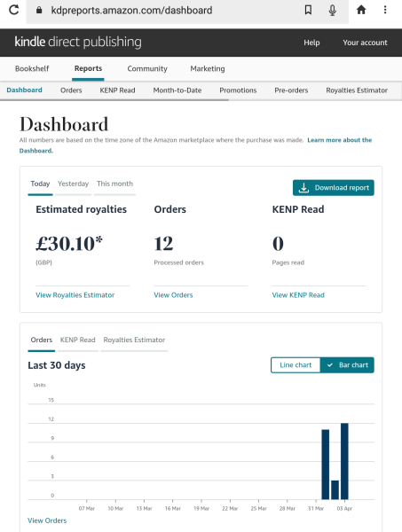Open the Orders sub-navigation item

(71, 90)
